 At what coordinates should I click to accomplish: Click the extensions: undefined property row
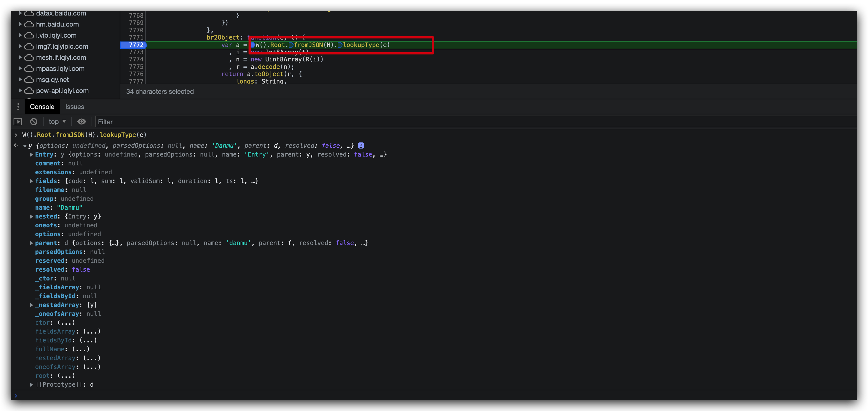74,172
